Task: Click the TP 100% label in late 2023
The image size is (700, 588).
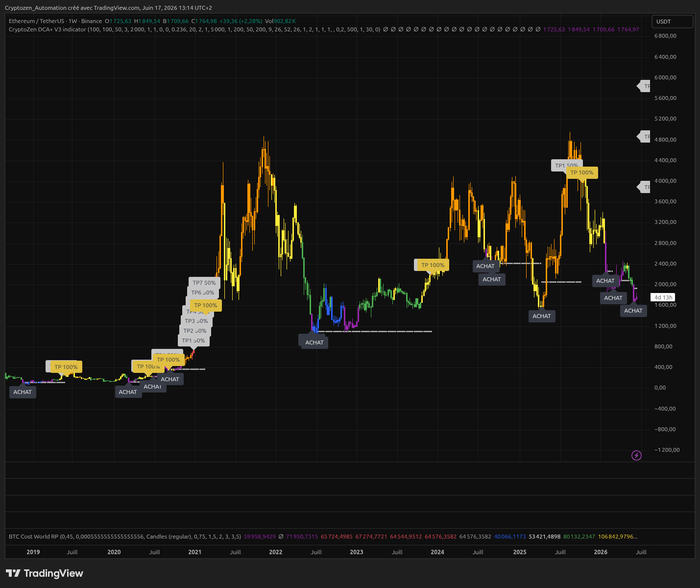Action: tap(433, 265)
